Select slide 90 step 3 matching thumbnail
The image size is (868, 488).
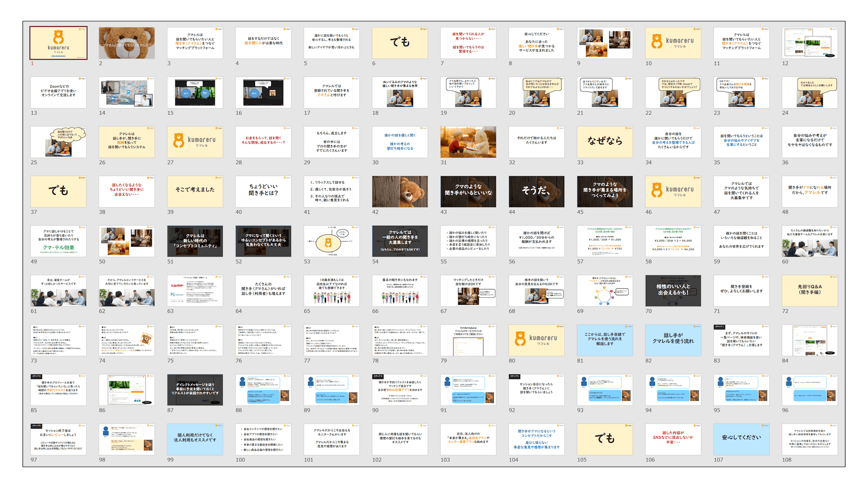pos(400,390)
